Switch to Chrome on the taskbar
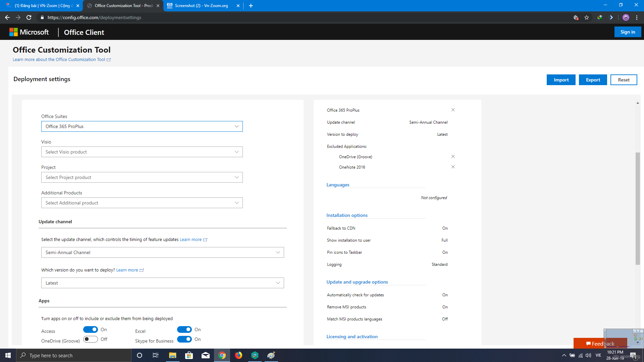 (222, 355)
